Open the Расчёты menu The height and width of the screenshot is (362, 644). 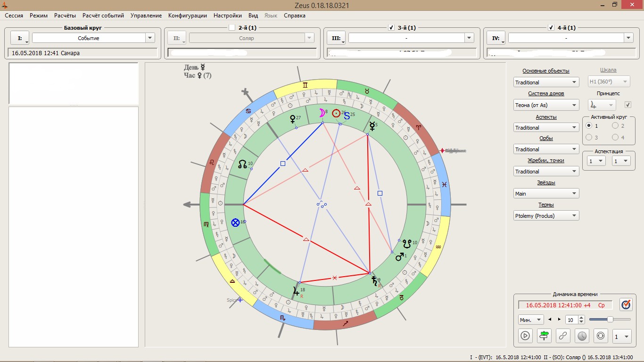pyautogui.click(x=65, y=16)
